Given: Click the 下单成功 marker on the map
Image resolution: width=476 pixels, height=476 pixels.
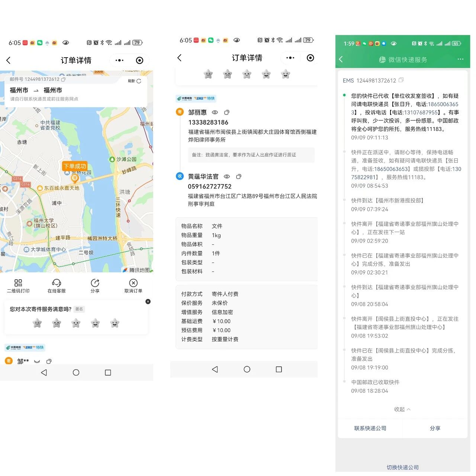Looking at the screenshot, I should tap(75, 166).
